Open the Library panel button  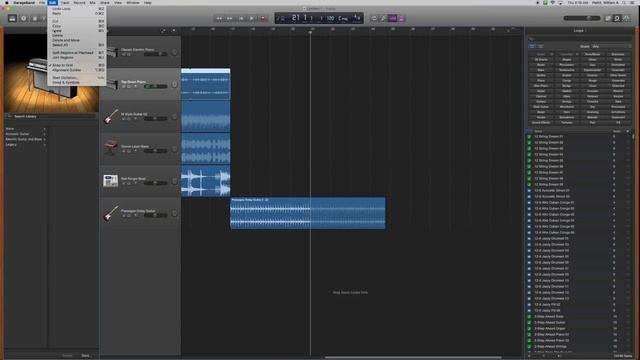pos(12,18)
